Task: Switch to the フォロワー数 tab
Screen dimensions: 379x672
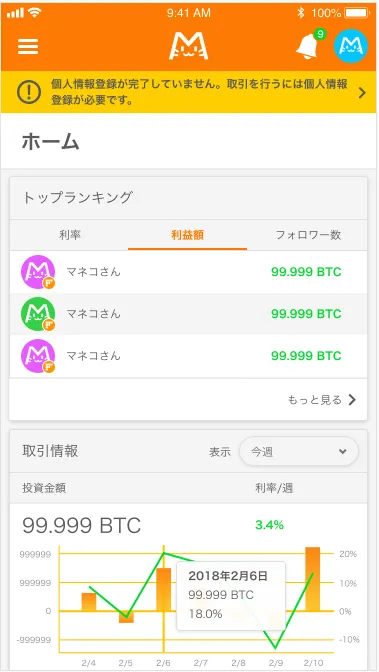Action: pyautogui.click(x=307, y=235)
